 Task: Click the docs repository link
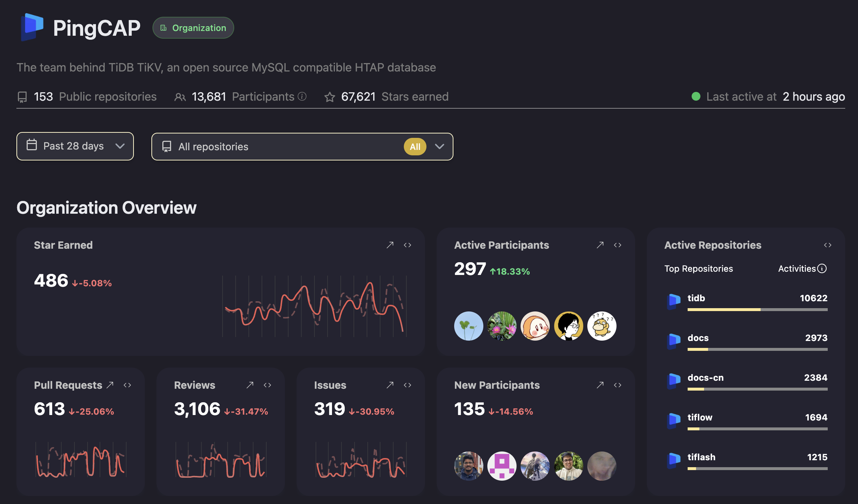(698, 338)
